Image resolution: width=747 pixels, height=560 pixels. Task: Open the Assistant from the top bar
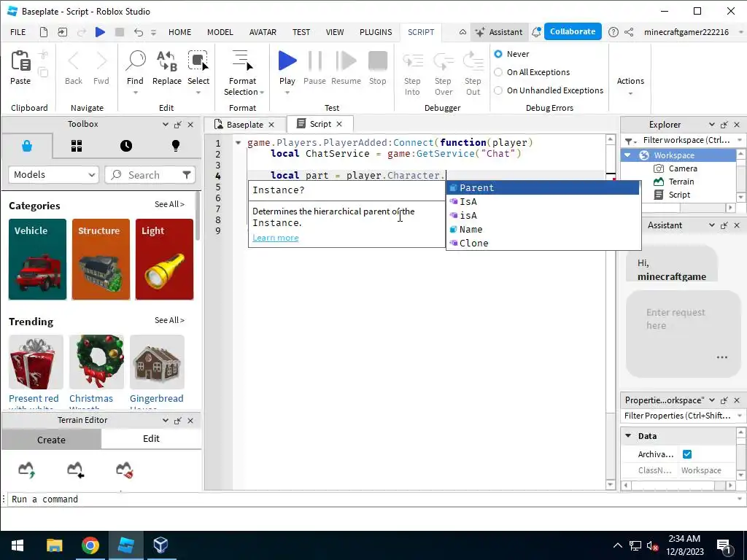[499, 32]
